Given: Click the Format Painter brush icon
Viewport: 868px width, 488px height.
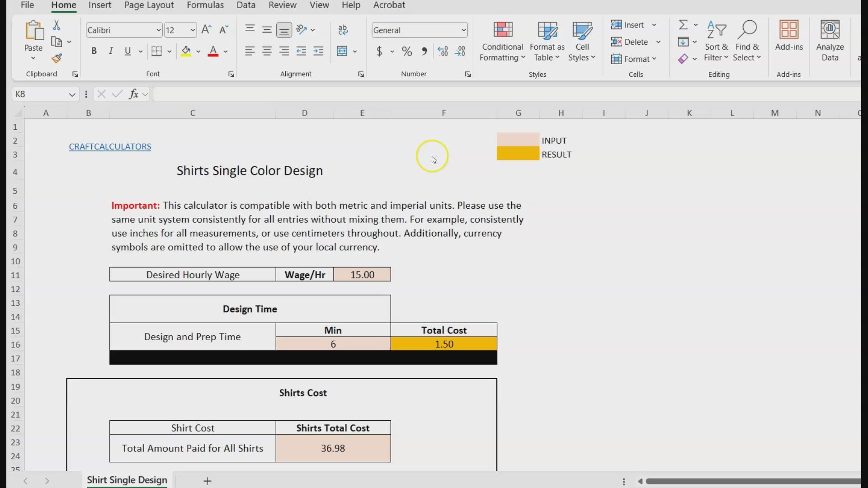Looking at the screenshot, I should tap(57, 59).
